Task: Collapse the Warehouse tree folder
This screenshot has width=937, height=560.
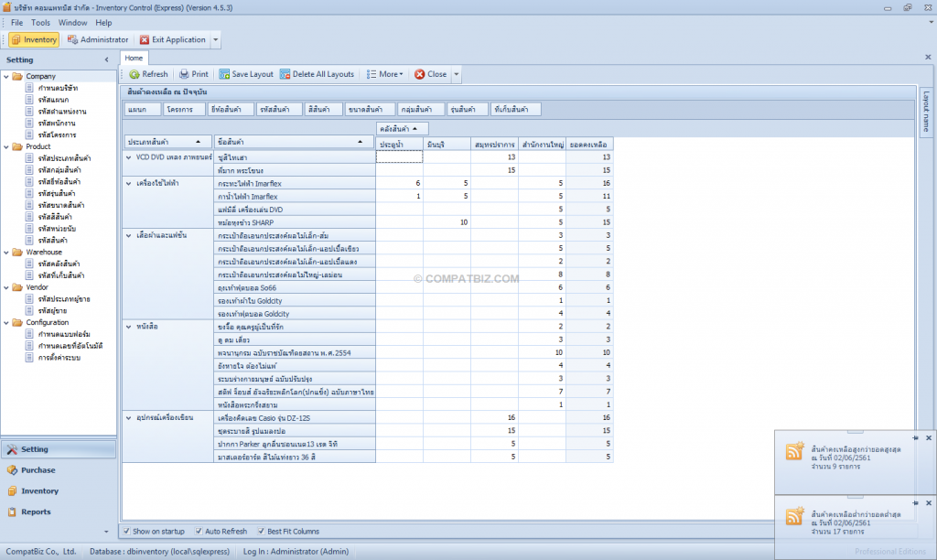Action: 6,252
